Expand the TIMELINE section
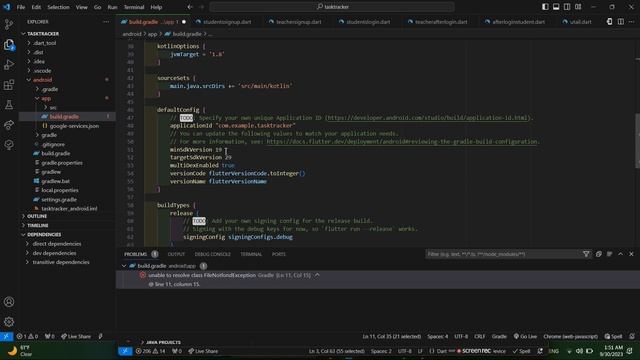 (38, 225)
